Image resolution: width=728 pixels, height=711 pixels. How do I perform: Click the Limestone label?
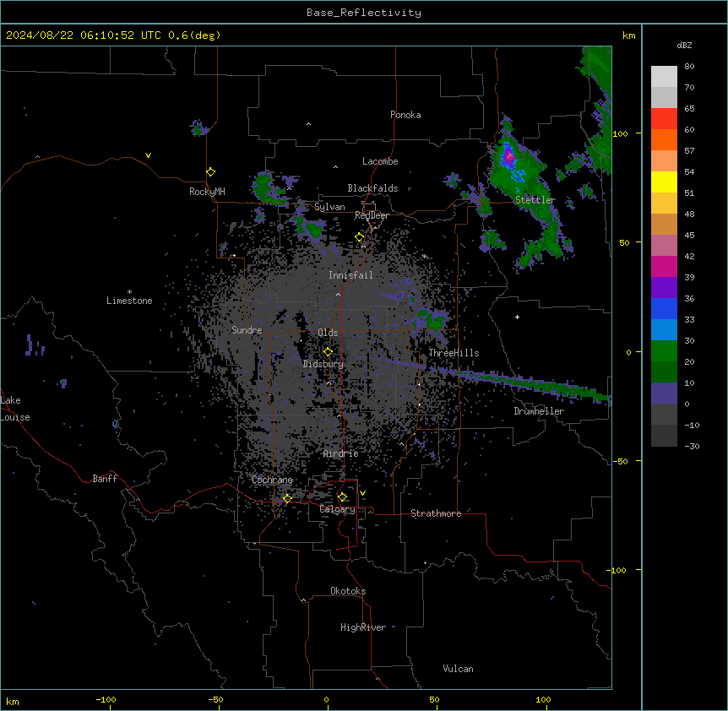pyautogui.click(x=129, y=301)
